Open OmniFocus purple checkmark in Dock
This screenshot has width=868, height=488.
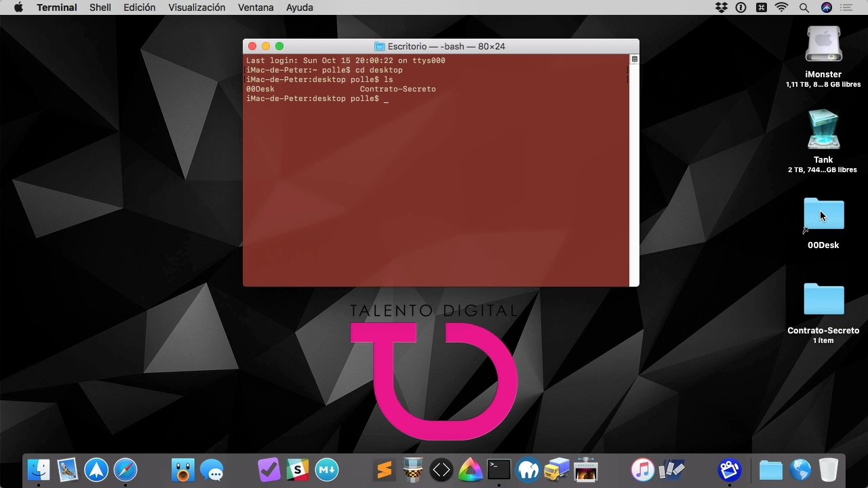pos(269,470)
